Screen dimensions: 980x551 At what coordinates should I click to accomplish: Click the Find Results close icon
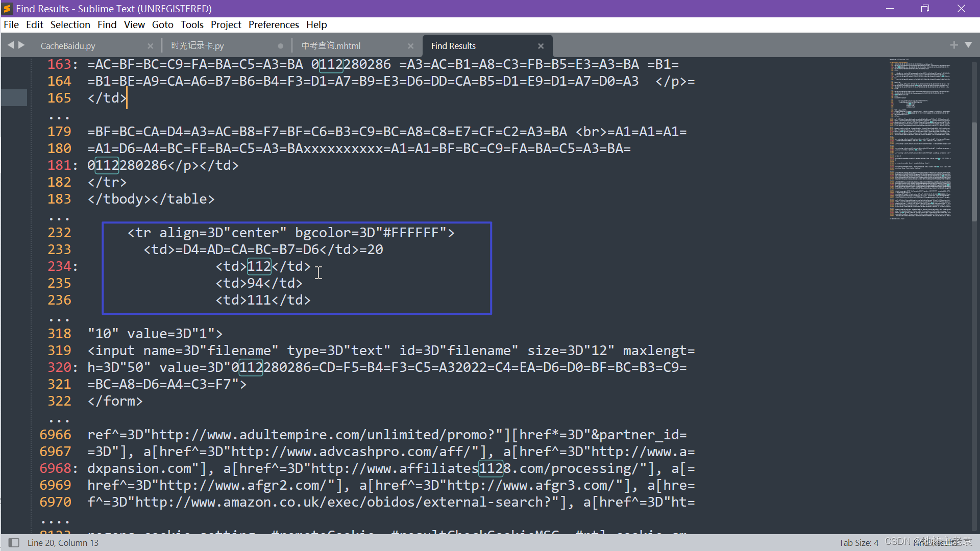(x=541, y=46)
